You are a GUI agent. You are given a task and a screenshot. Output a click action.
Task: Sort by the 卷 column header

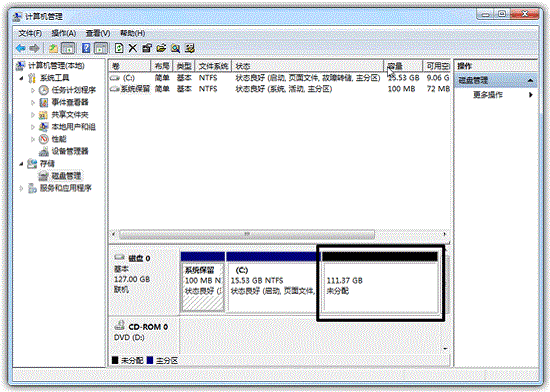130,66
